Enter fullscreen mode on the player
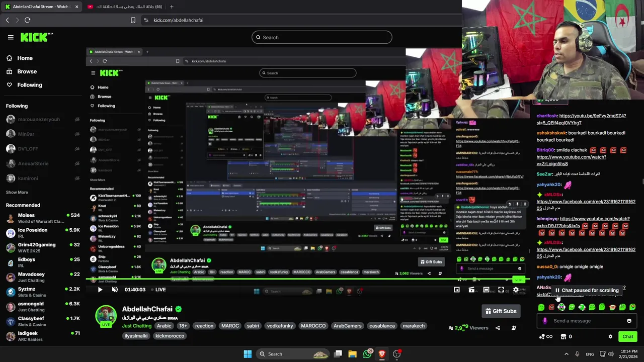The height and width of the screenshot is (362, 644). (x=501, y=290)
